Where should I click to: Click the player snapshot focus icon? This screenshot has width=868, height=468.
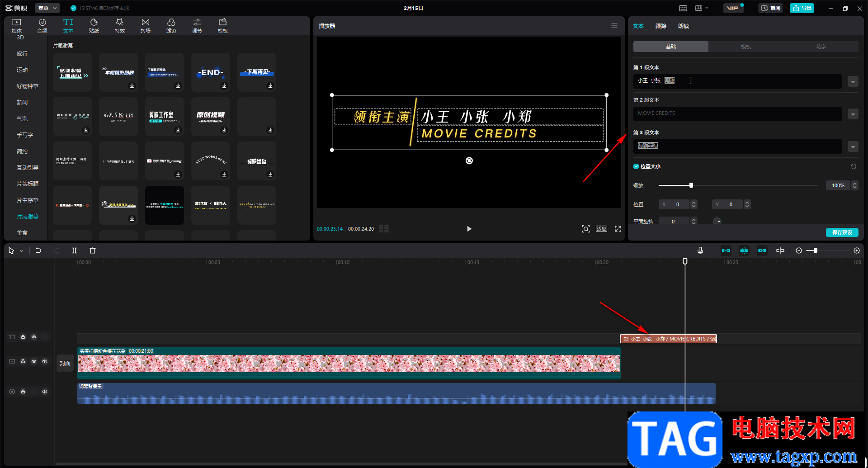(x=586, y=229)
